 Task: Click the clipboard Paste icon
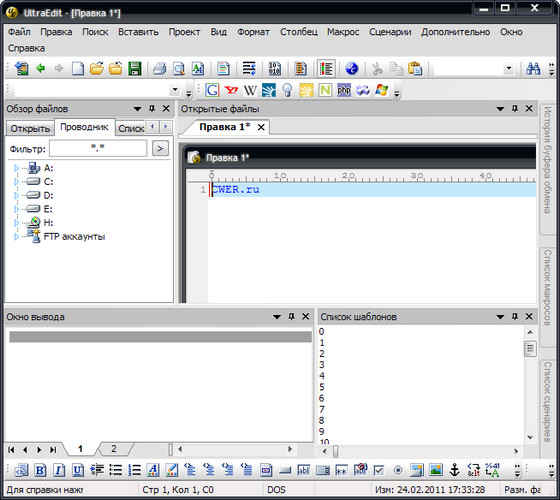point(415,69)
